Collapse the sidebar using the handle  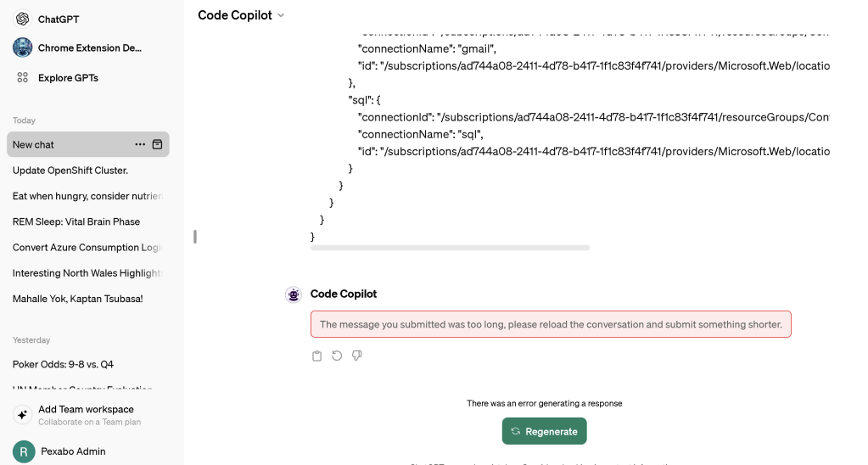(x=195, y=237)
